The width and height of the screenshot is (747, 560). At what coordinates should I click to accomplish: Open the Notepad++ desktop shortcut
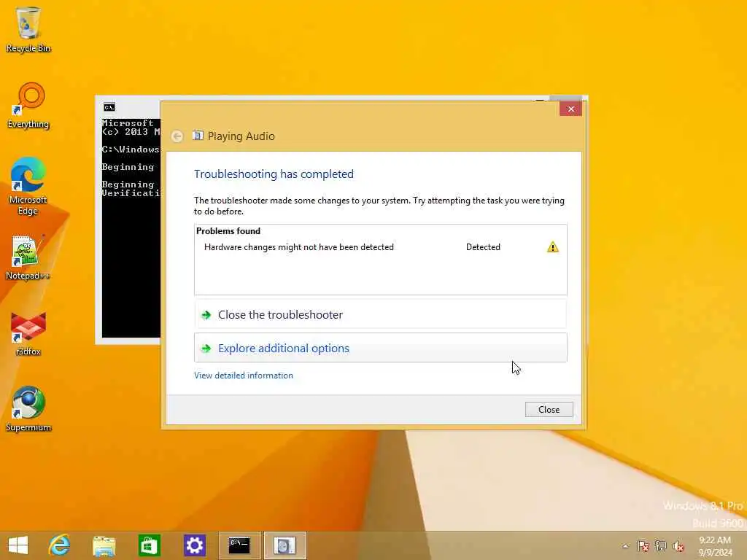point(28,257)
